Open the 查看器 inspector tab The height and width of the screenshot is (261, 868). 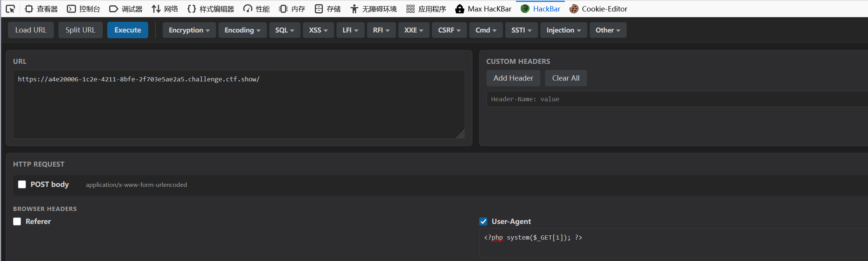point(41,9)
